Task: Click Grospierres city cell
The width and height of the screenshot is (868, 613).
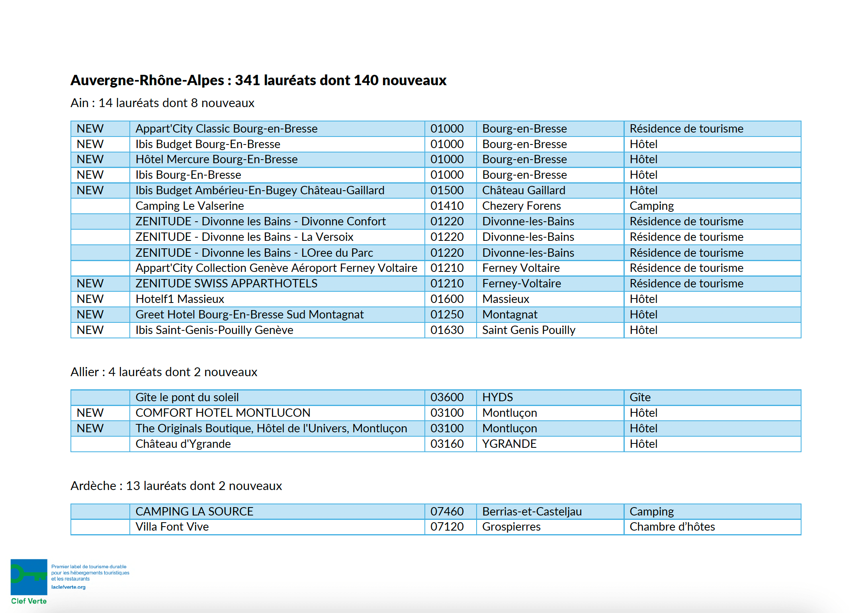Action: pyautogui.click(x=550, y=527)
